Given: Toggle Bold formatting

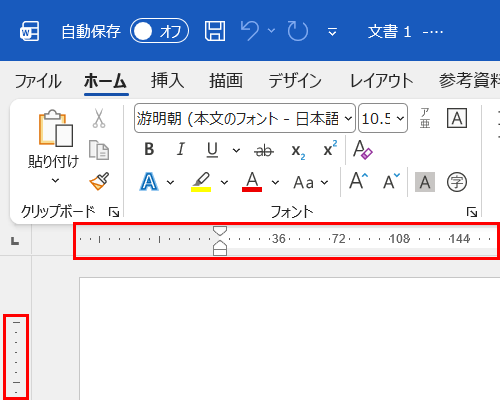Looking at the screenshot, I should [149, 149].
